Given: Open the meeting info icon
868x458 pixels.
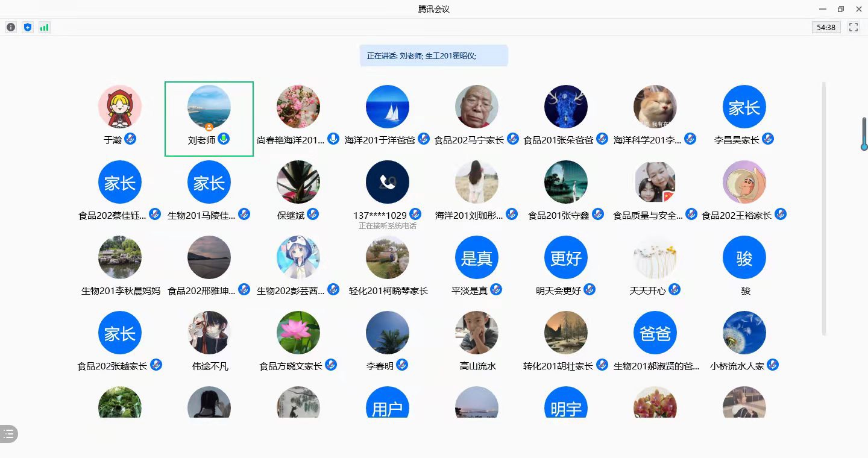Looking at the screenshot, I should (11, 27).
